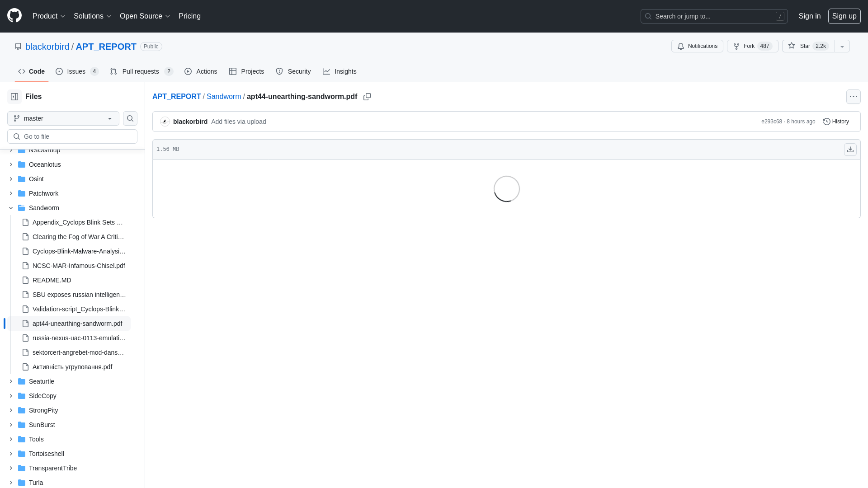Screen dimensions: 868x488
Task: Open the Add files via upload commit message
Action: [238, 122]
